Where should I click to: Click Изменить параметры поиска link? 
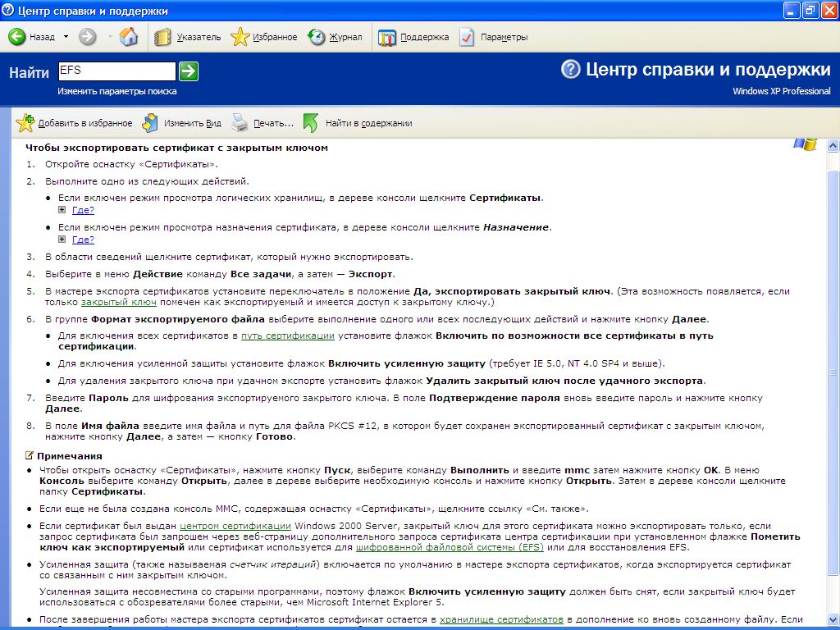tap(116, 91)
